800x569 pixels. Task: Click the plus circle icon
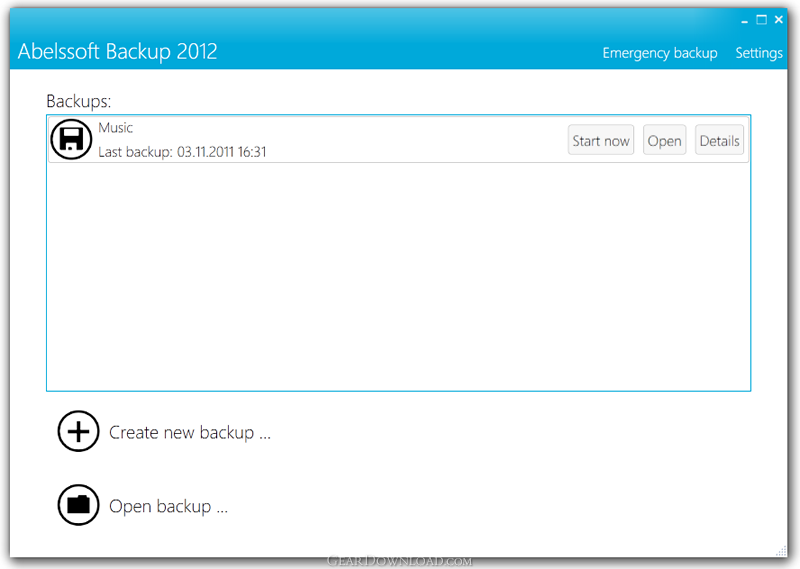(79, 432)
